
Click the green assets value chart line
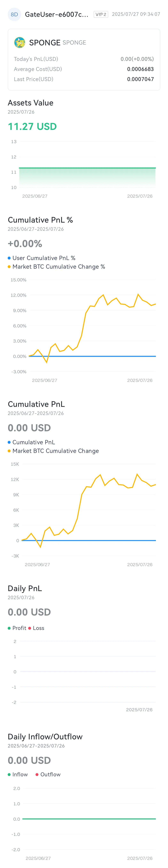[87, 168]
